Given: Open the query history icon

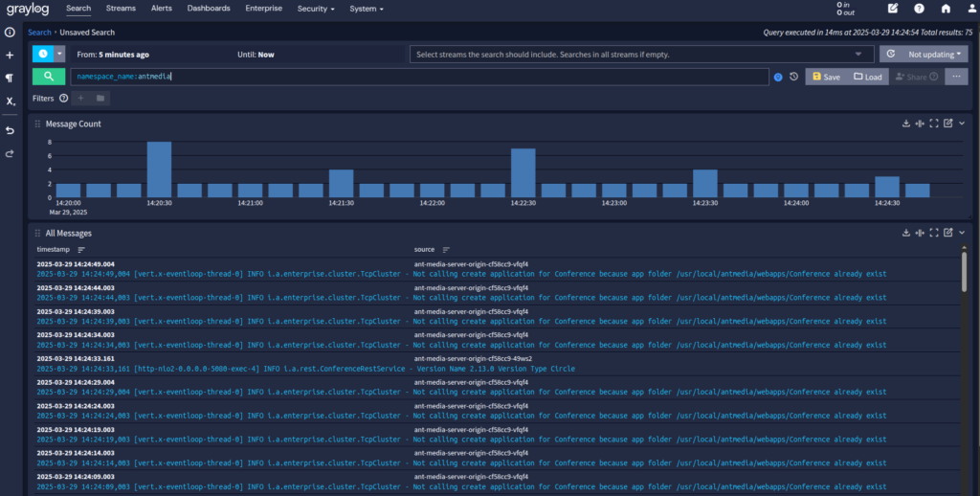Looking at the screenshot, I should coord(793,77).
